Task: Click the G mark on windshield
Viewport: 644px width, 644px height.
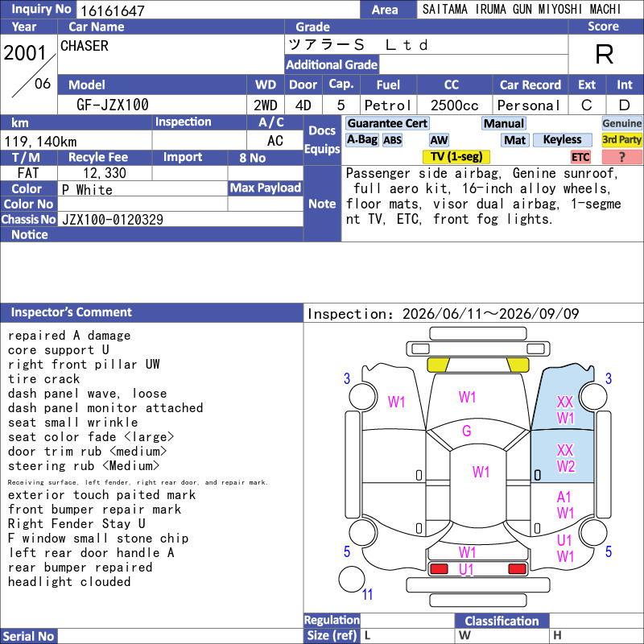Action: pos(467,431)
